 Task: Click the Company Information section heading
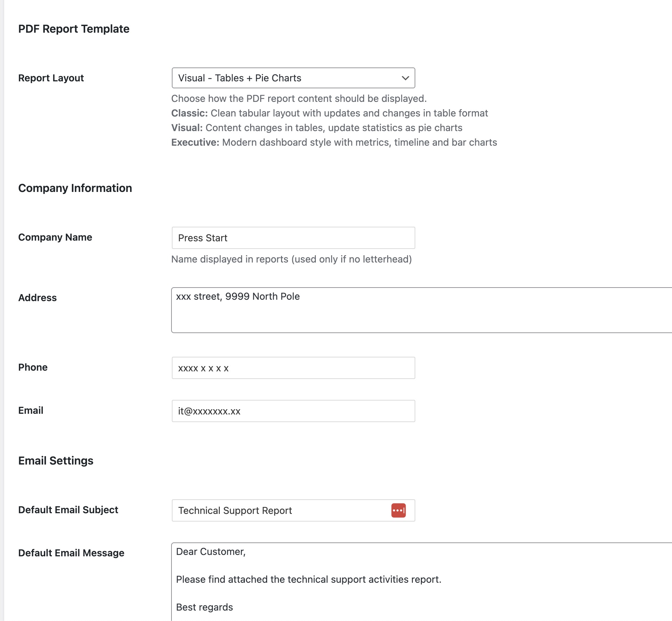coord(75,188)
